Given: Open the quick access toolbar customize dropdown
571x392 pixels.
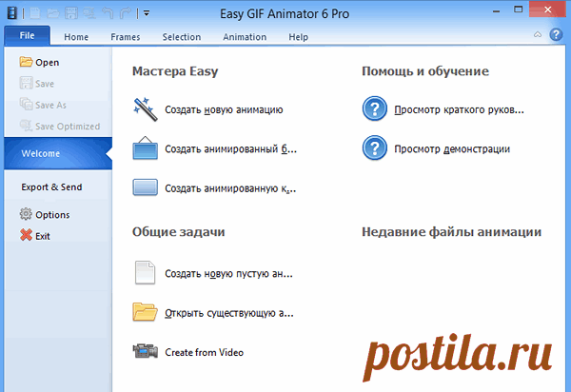Looking at the screenshot, I should [147, 13].
